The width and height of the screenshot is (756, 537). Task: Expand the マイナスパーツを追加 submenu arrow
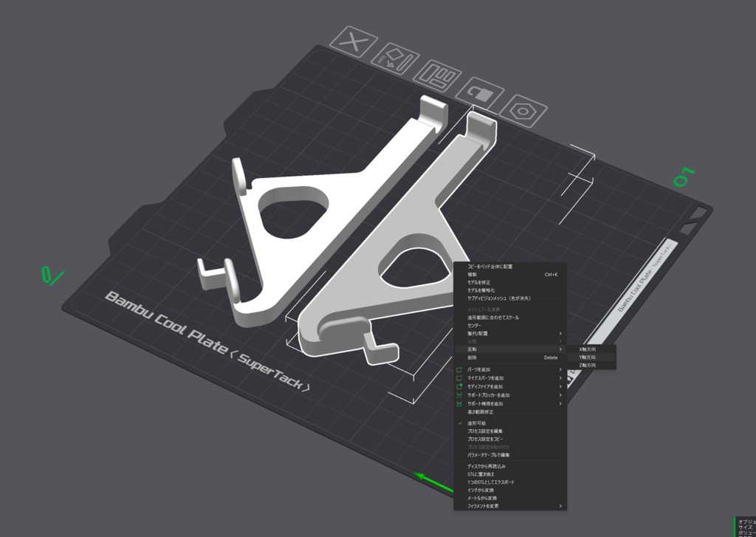(560, 377)
